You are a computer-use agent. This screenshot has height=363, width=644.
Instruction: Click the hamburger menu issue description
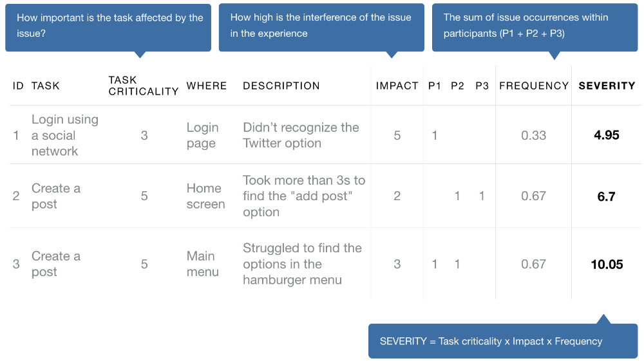point(302,264)
